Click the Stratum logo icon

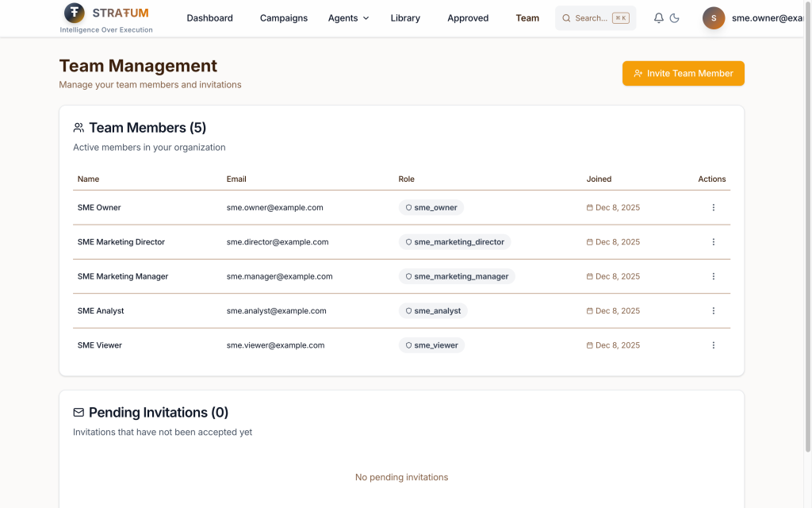[75, 13]
